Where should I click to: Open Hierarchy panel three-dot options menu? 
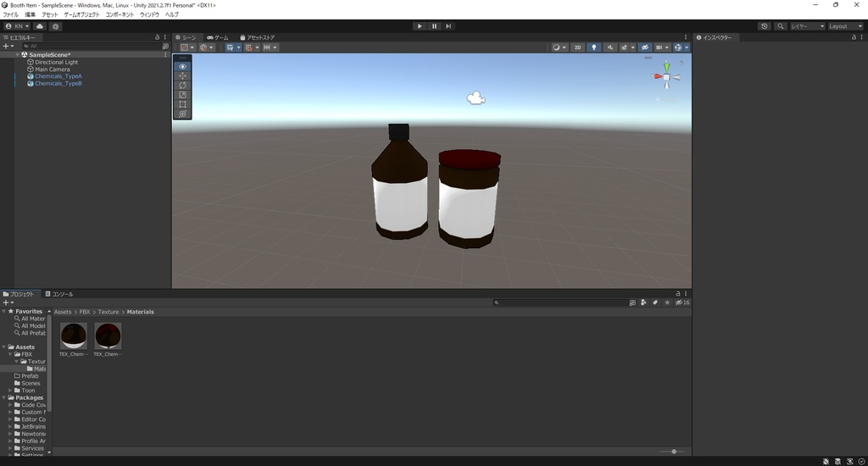[165, 37]
